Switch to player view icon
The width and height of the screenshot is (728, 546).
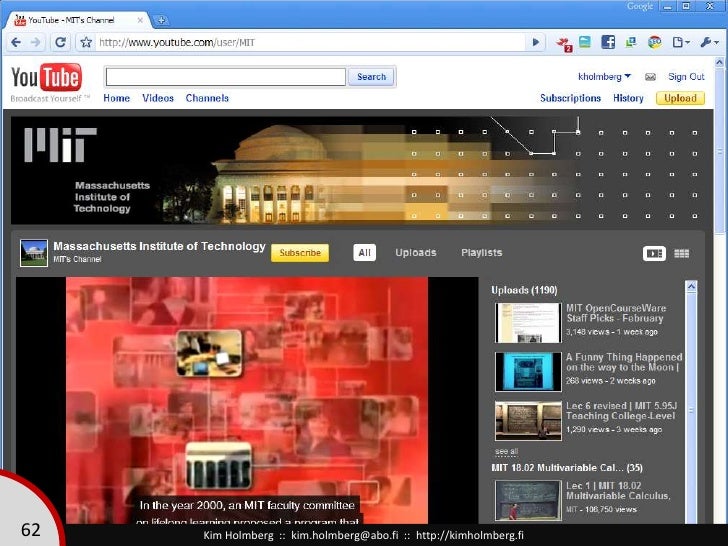654,253
